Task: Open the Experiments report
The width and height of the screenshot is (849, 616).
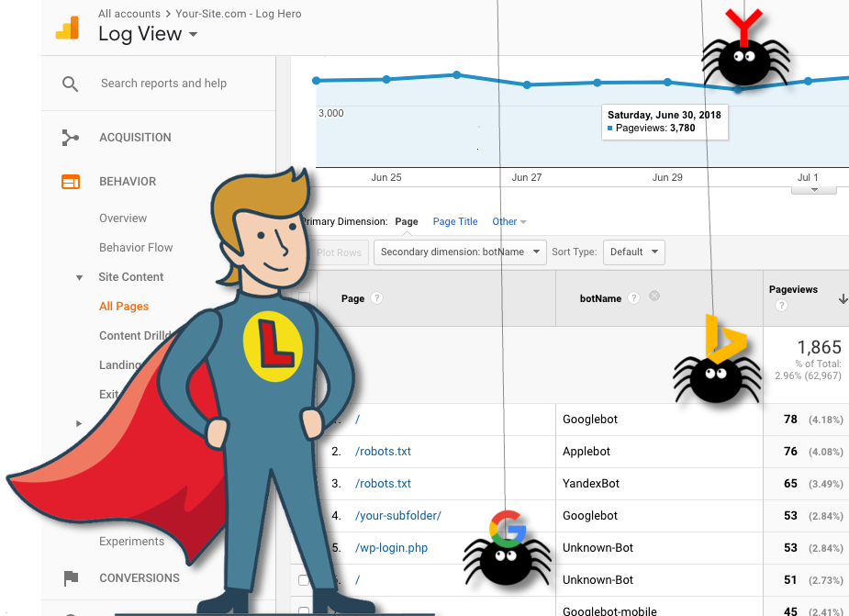Action: 131,542
